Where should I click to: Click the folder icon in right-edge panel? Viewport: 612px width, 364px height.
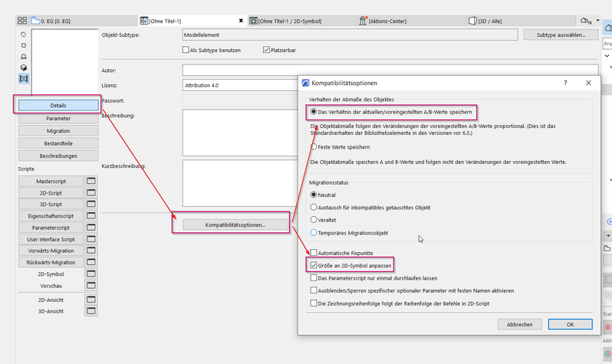pyautogui.click(x=607, y=248)
